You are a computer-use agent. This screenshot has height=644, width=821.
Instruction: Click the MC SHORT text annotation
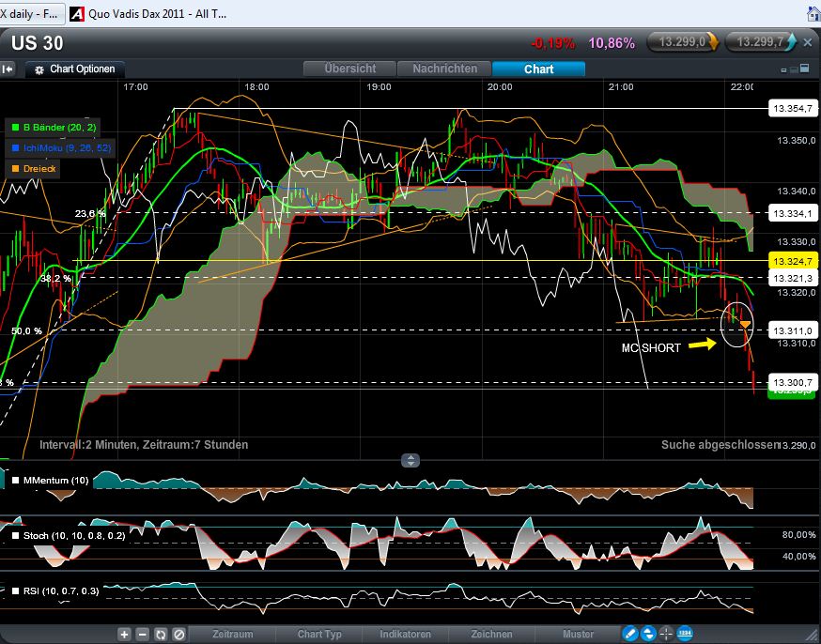pos(651,348)
